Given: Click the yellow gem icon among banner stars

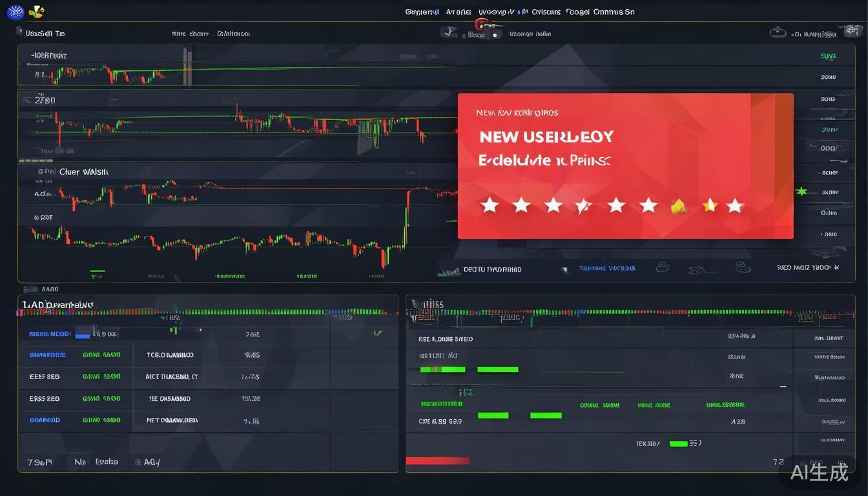Looking at the screenshot, I should [x=678, y=206].
